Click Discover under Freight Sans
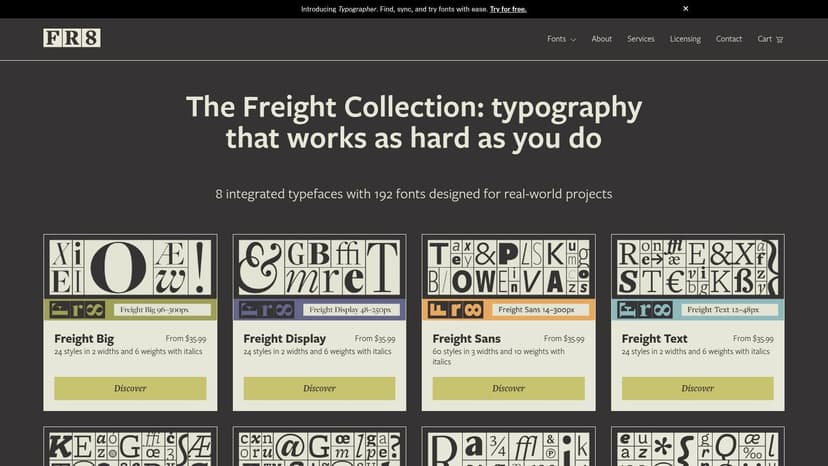Image resolution: width=828 pixels, height=466 pixels. click(x=509, y=388)
